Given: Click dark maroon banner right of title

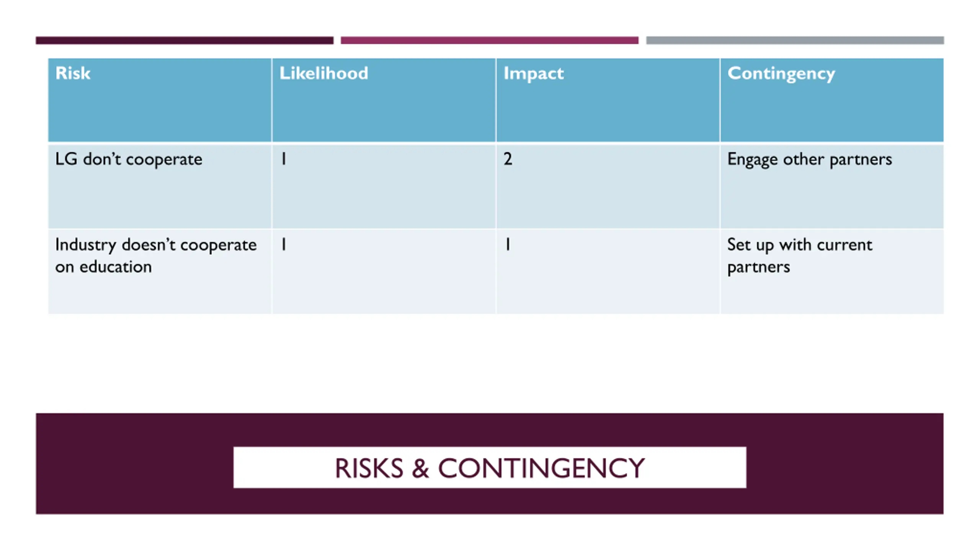Looking at the screenshot, I should pos(845,463).
